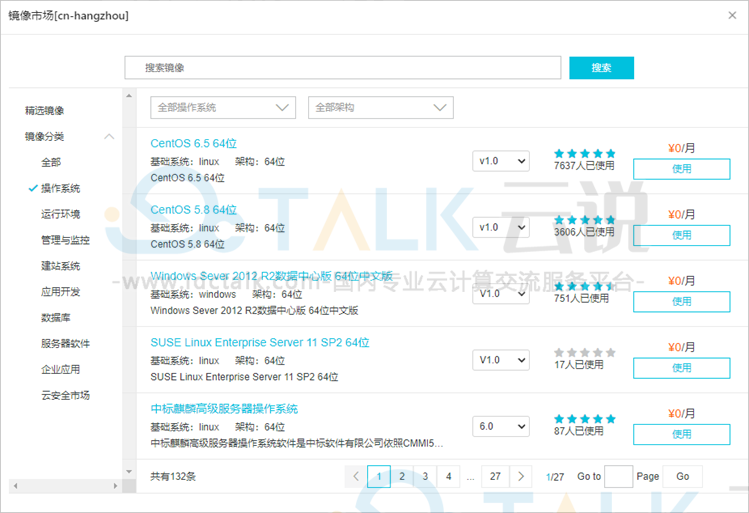Open version dropdown for SUSE Linux
The width and height of the screenshot is (749, 513).
click(501, 360)
